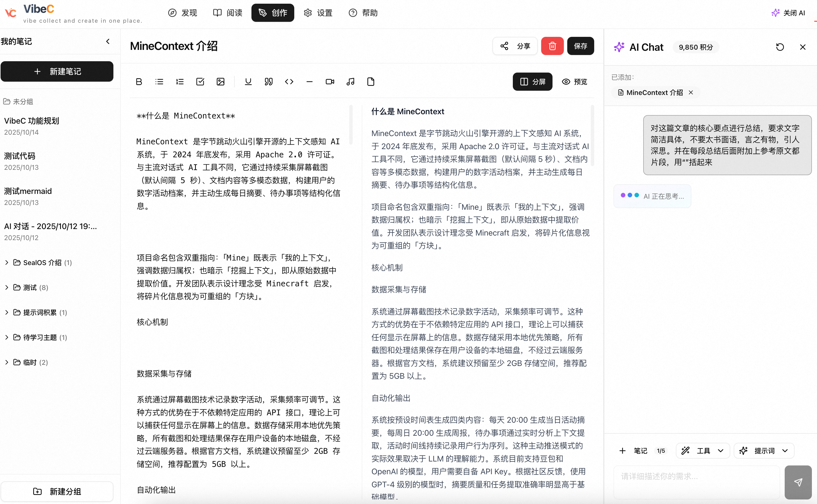
Task: Save the note using 保存
Action: click(580, 46)
